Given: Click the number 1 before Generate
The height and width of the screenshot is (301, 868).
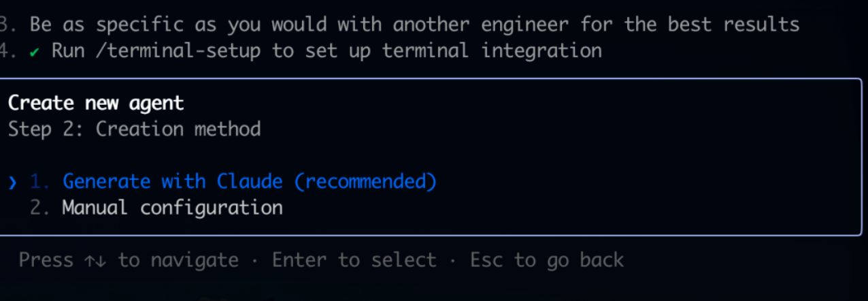Looking at the screenshot, I should click(41, 182).
